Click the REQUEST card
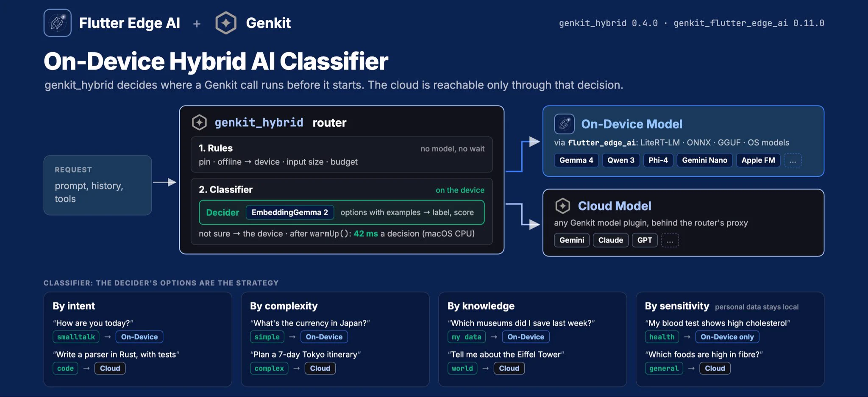The image size is (868, 397). point(97,185)
